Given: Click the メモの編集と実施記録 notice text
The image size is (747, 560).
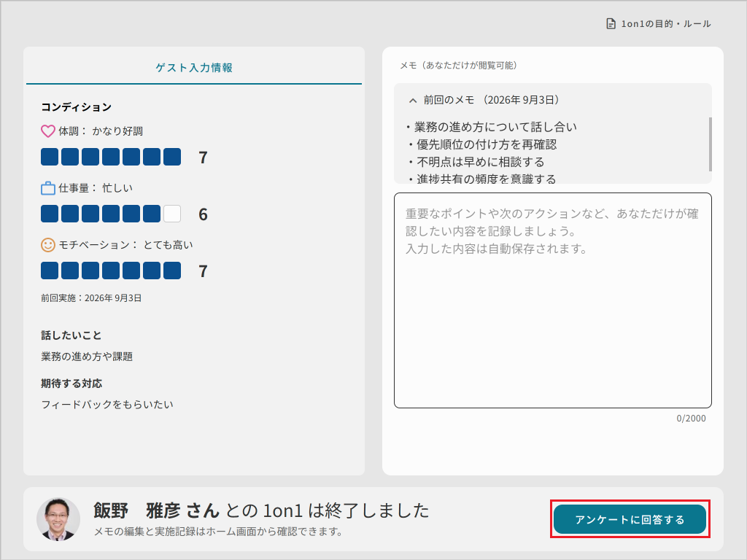Looking at the screenshot, I should 218,532.
